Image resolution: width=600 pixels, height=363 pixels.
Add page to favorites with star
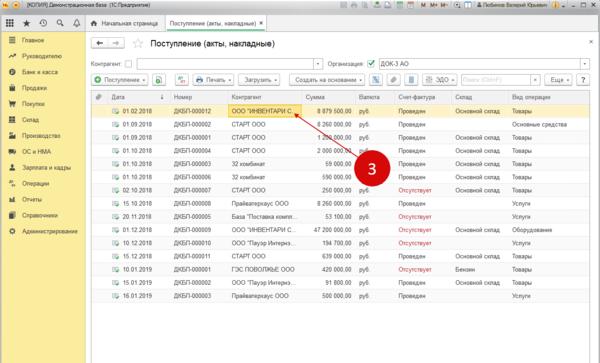pyautogui.click(x=138, y=44)
